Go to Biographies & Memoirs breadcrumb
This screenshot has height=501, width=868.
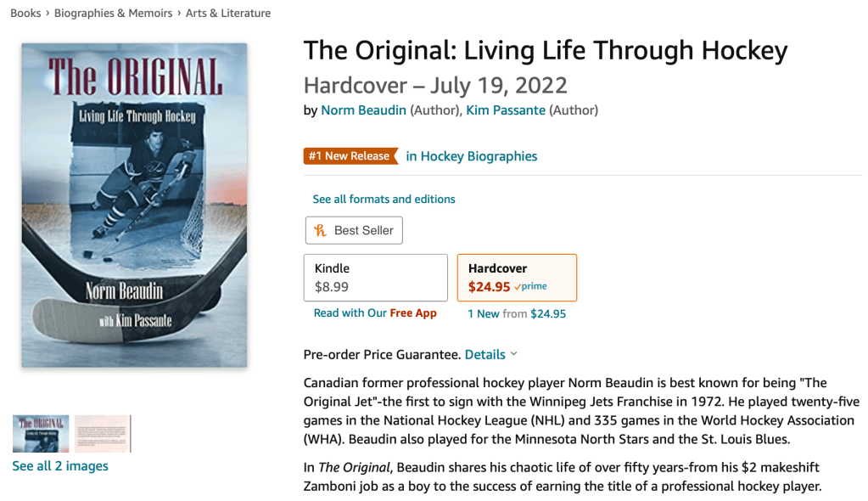113,13
